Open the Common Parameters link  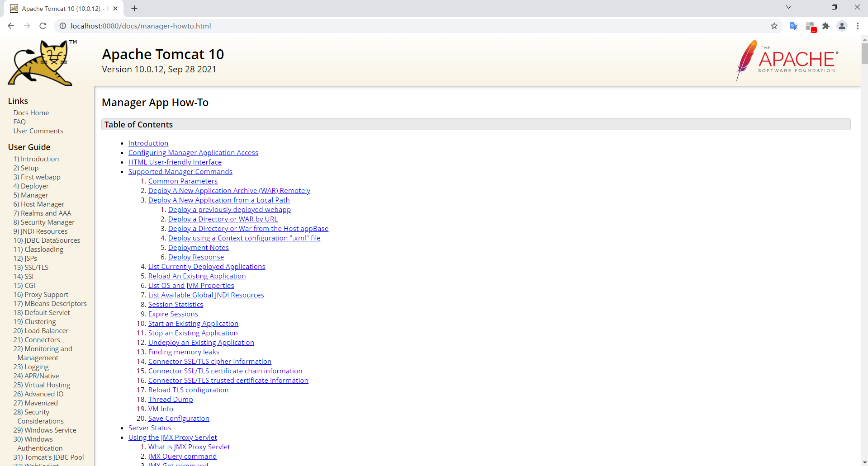point(183,181)
